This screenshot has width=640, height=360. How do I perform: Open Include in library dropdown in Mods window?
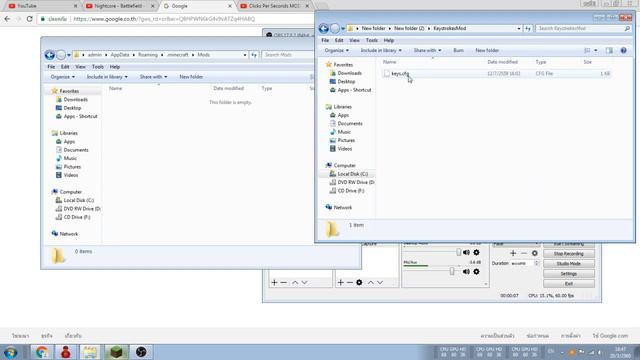pos(107,77)
